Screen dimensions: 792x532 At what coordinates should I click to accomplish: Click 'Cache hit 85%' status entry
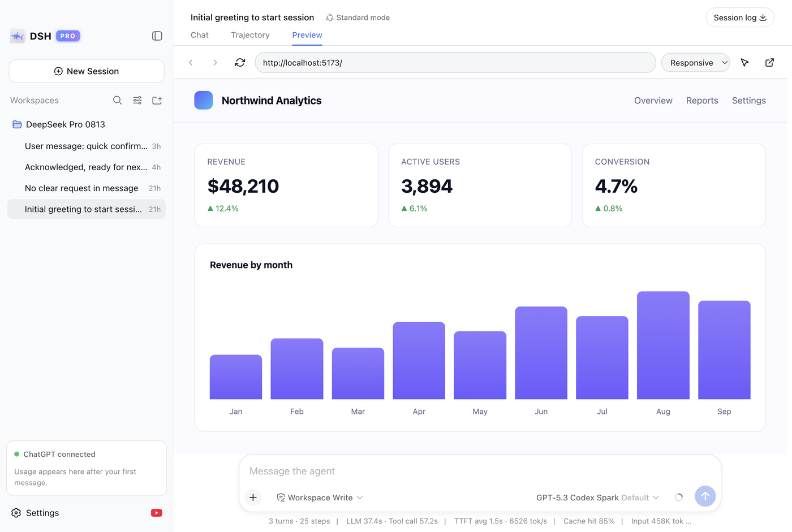point(589,521)
